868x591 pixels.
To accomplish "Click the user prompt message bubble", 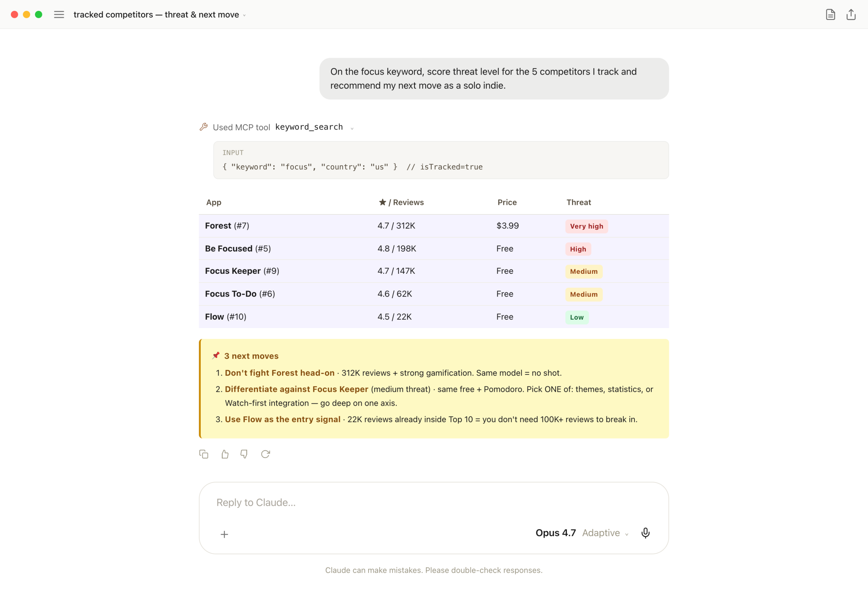I will coord(494,78).
